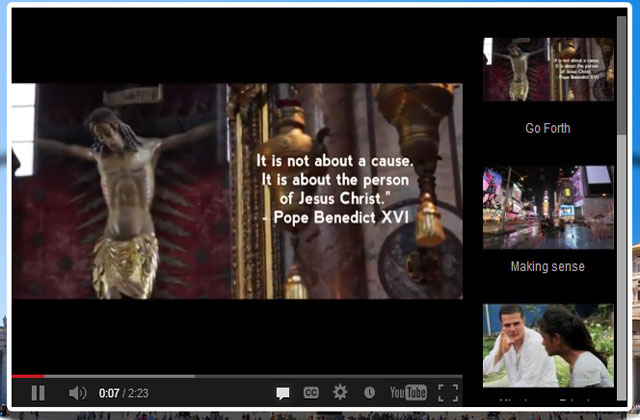Image resolution: width=640 pixels, height=420 pixels.
Task: Open video on YouTube logo
Action: 408,393
